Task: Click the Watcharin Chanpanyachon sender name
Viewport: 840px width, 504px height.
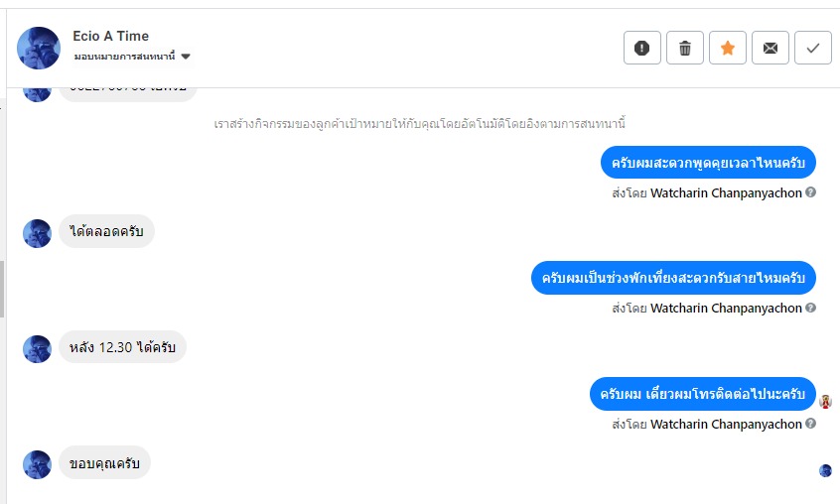Action: click(x=725, y=192)
